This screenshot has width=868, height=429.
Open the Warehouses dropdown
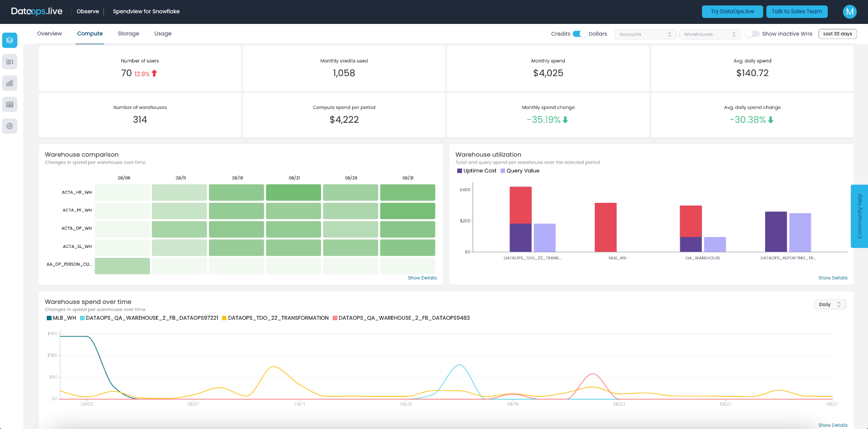710,34
